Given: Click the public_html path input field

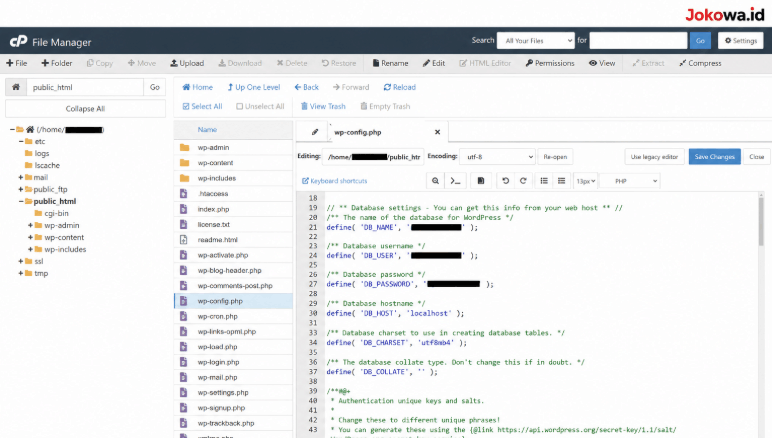Looking at the screenshot, I should click(x=85, y=87).
